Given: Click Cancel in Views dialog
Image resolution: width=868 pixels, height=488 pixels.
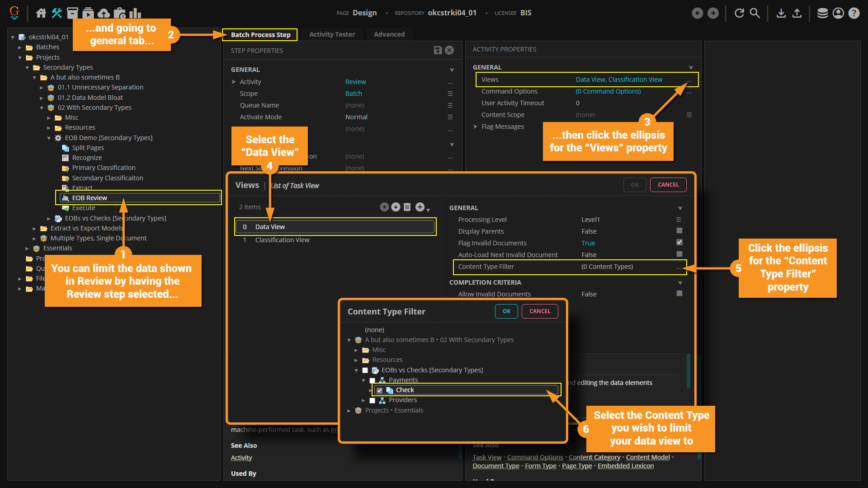Looking at the screenshot, I should click(x=668, y=185).
